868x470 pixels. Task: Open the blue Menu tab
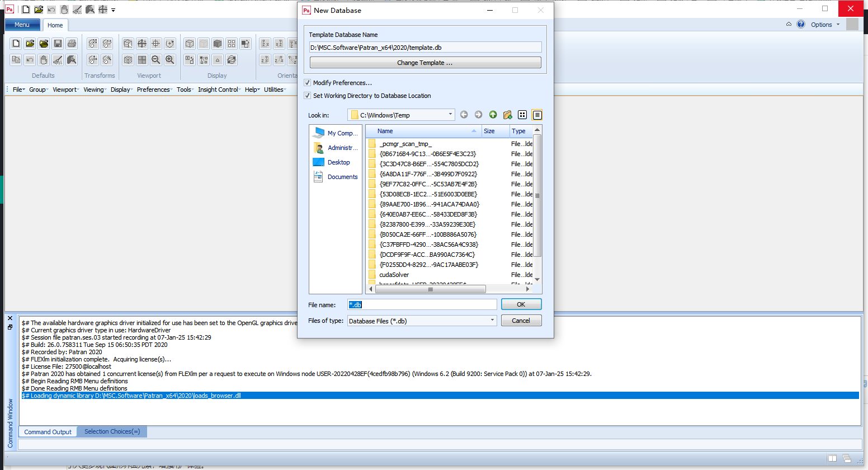click(x=22, y=25)
